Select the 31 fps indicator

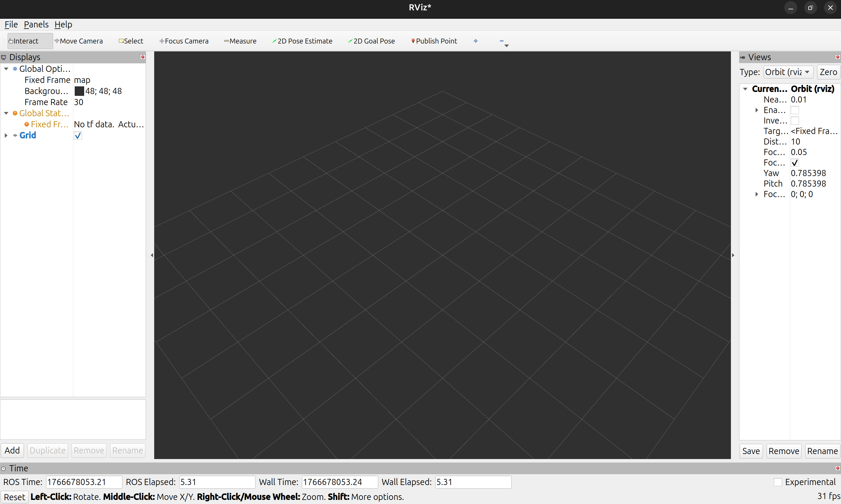point(828,496)
